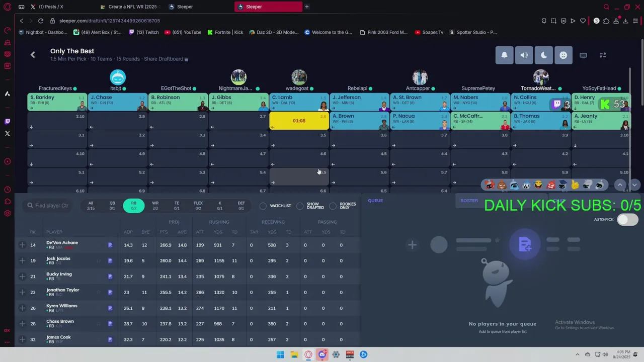This screenshot has height=362, width=644.
Task: Switch to the Roster tab
Action: (x=469, y=201)
